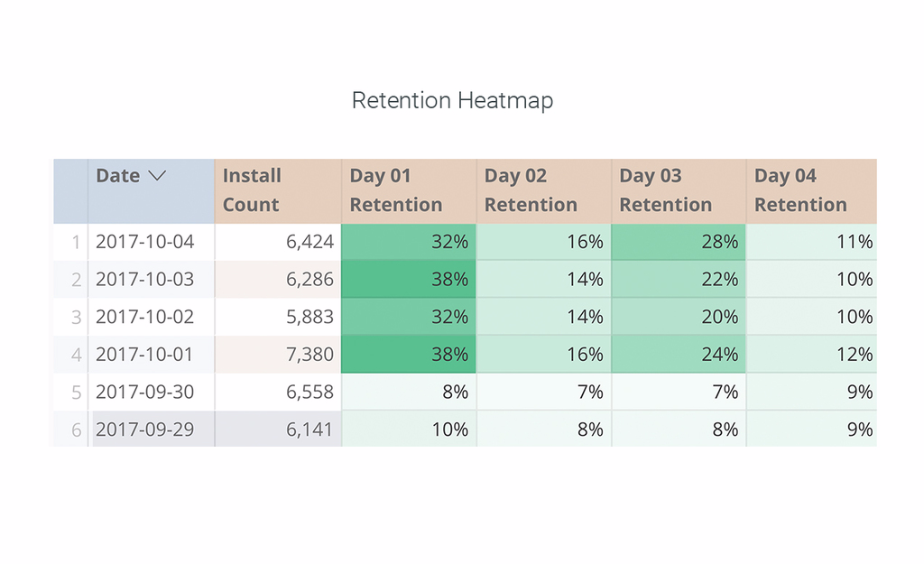924x564 pixels.
Task: Click the Retention Heatmap title
Action: (452, 100)
